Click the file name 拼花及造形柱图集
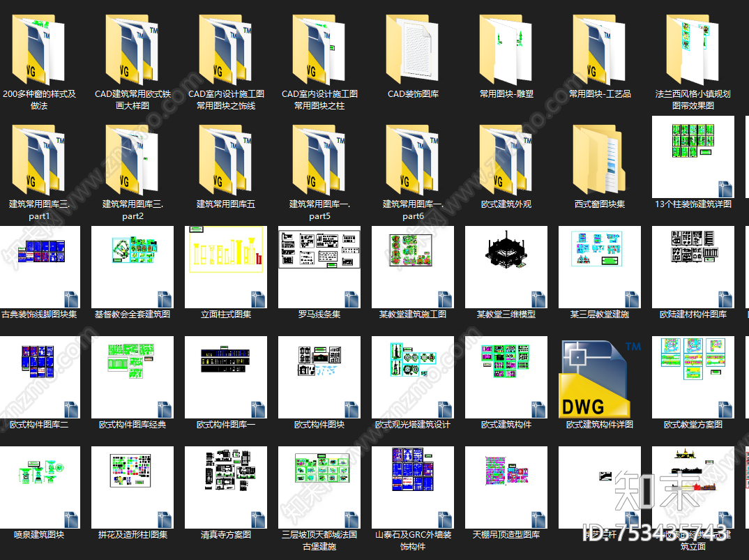This screenshot has width=749, height=560. [133, 535]
